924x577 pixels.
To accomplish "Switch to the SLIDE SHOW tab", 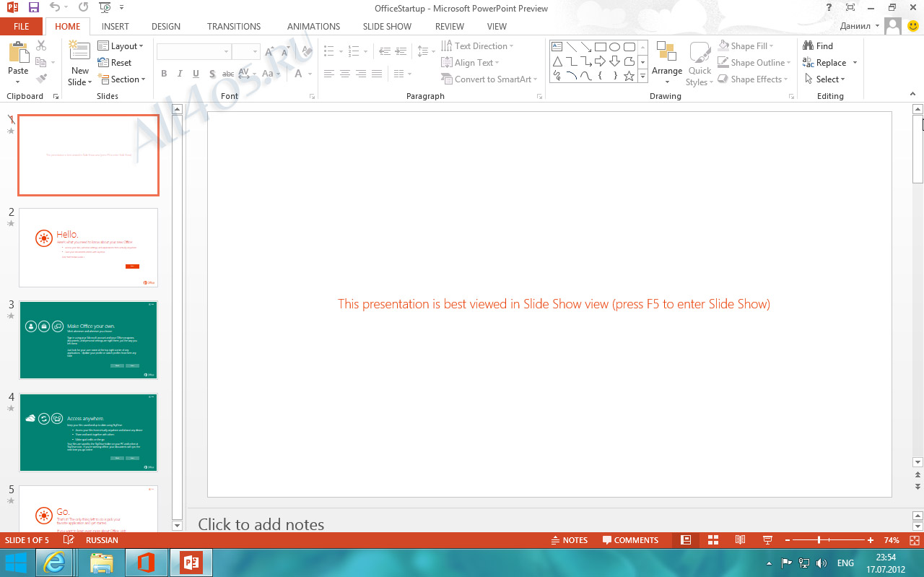I will (387, 27).
